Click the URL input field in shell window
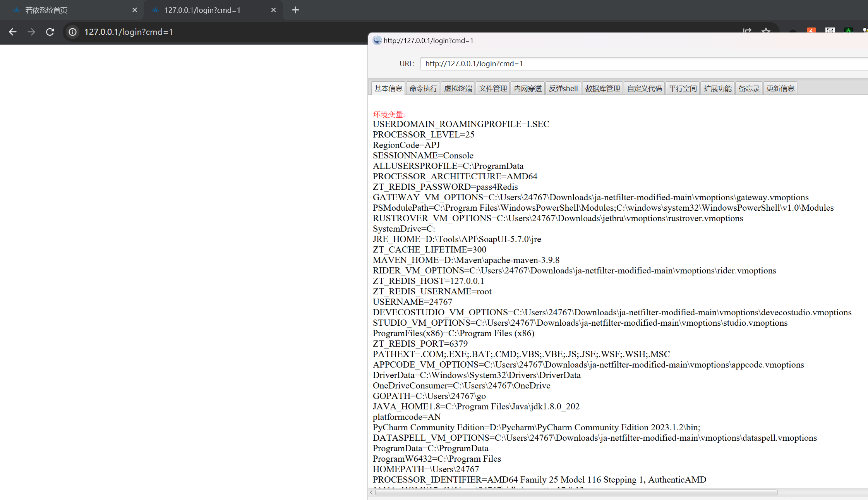Screen dimensions: 868x500 coord(643,64)
